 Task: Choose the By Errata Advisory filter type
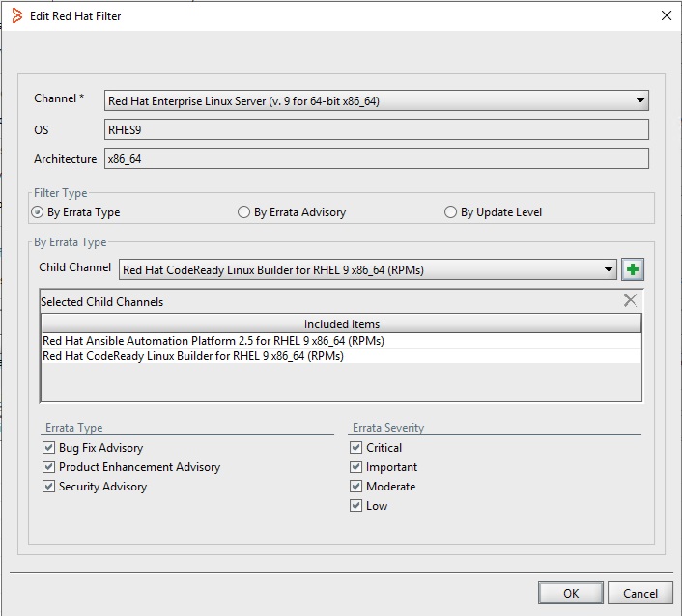pyautogui.click(x=244, y=212)
